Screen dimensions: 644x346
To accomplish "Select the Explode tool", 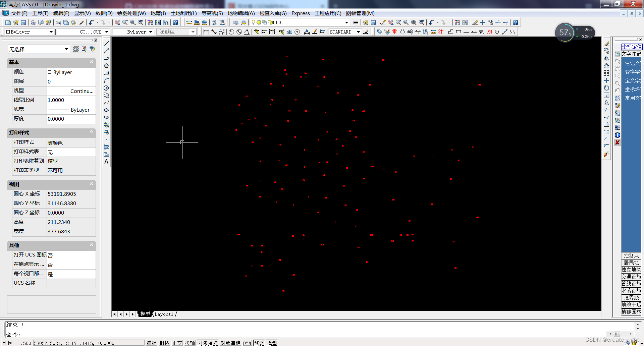I will coord(606,154).
